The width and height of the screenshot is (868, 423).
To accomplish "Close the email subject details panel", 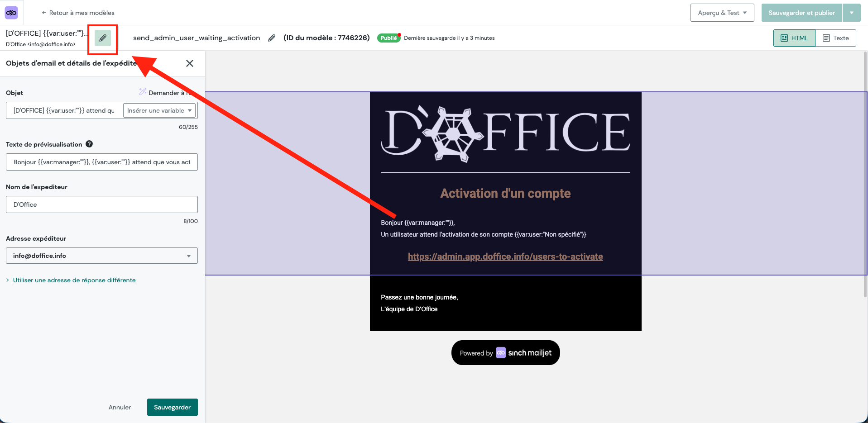I will coord(190,63).
